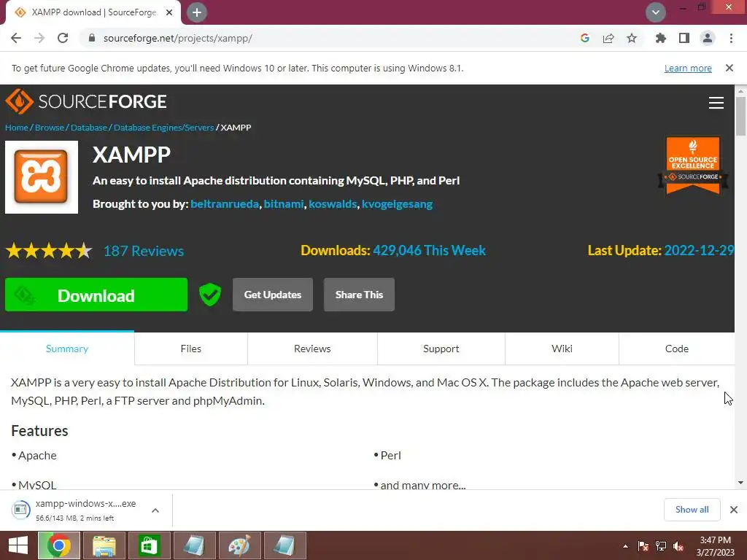Dismiss the Chrome update notification bar
The image size is (747, 560).
(x=729, y=68)
